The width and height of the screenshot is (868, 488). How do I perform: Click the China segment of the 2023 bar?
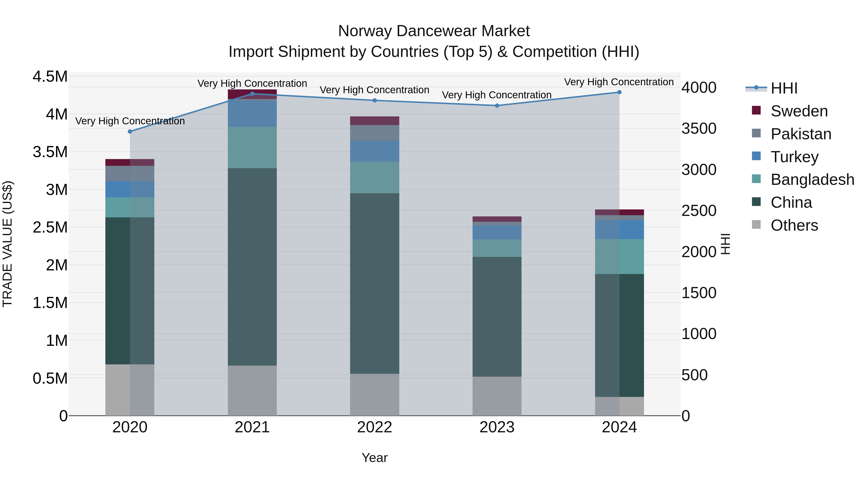click(497, 317)
